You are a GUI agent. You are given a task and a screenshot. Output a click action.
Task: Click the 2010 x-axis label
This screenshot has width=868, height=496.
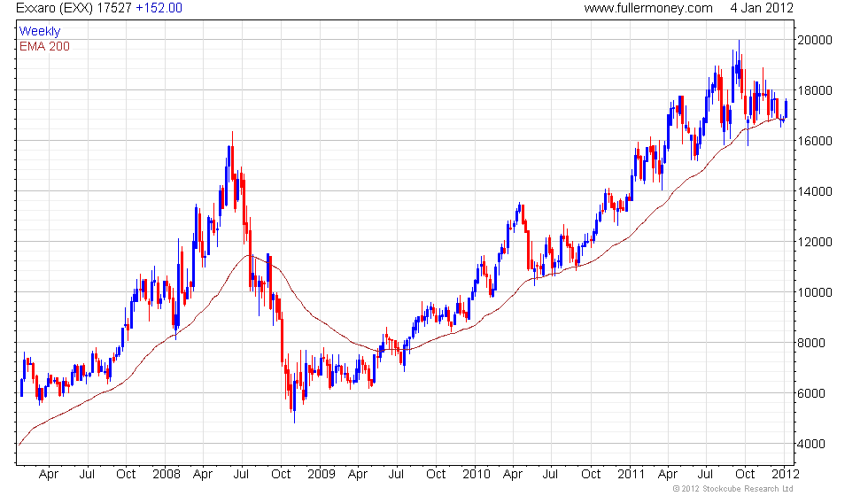pos(477,475)
